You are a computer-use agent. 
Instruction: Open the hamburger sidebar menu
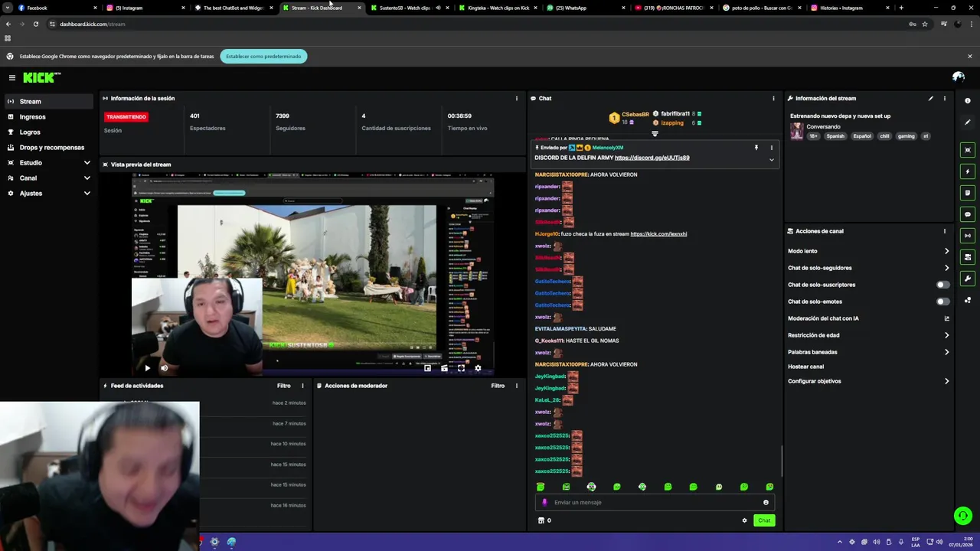[x=12, y=77]
